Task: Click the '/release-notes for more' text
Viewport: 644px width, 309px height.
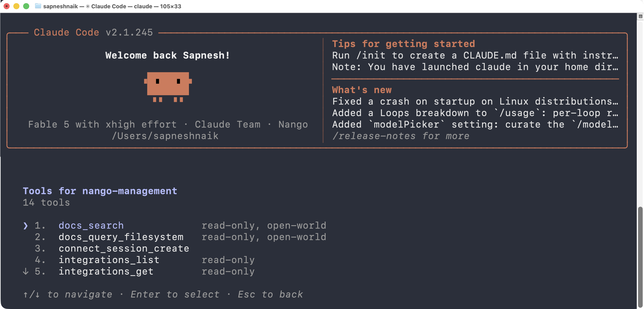Action: (401, 136)
